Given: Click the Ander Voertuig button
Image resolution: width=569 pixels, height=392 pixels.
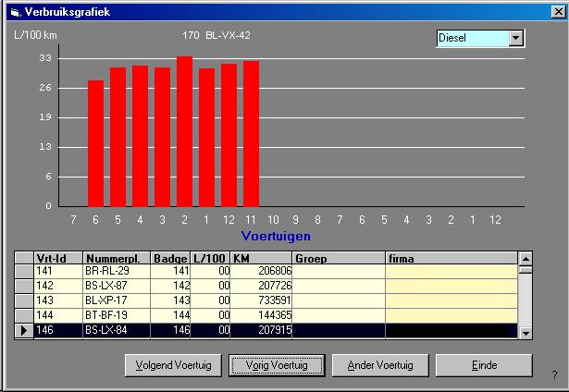Looking at the screenshot, I should tap(374, 365).
